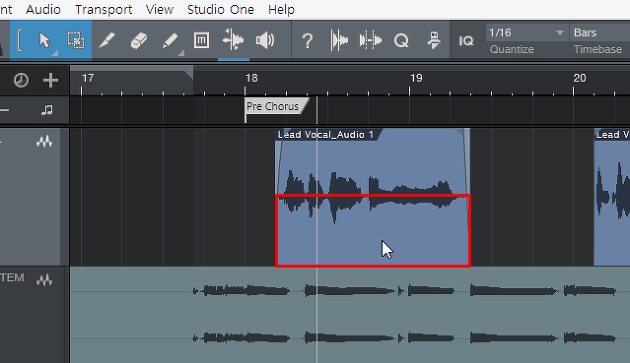630x363 pixels.
Task: Click the timebase clock icon
Action: [x=21, y=80]
